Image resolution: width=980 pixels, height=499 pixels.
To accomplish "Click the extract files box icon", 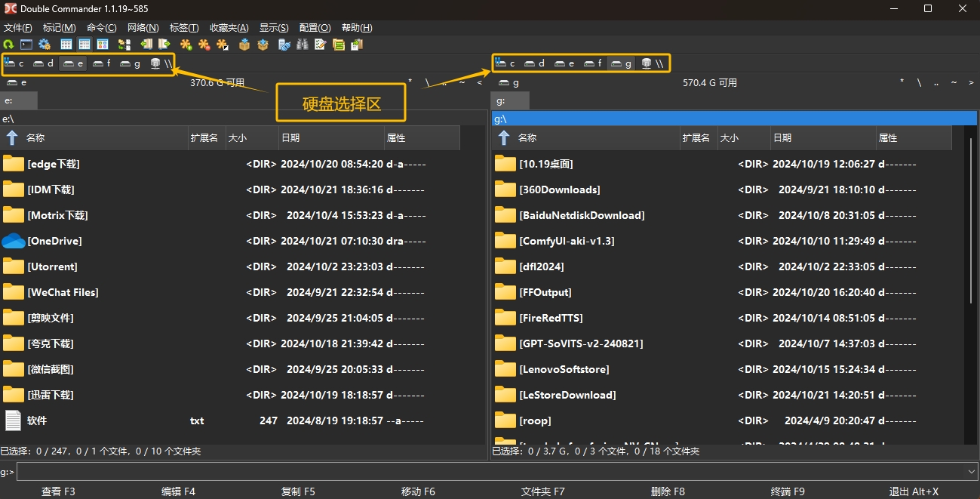I will [x=263, y=45].
